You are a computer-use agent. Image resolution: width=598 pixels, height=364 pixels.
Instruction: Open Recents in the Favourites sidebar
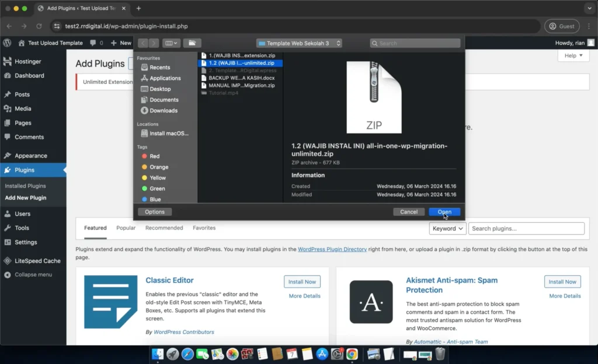[x=159, y=68]
